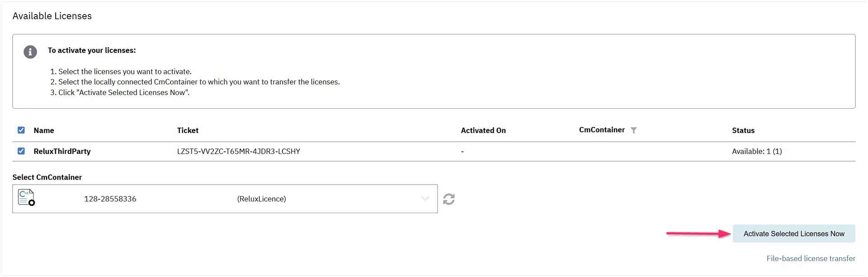Viewport: 868px width, 277px height.
Task: Select the ReluxThirdParty license name
Action: tap(62, 152)
